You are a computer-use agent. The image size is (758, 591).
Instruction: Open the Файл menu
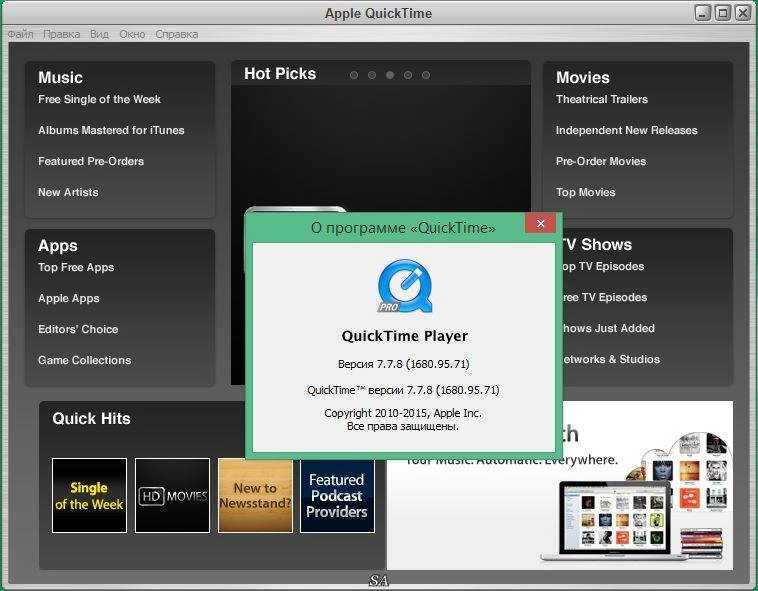[x=20, y=34]
